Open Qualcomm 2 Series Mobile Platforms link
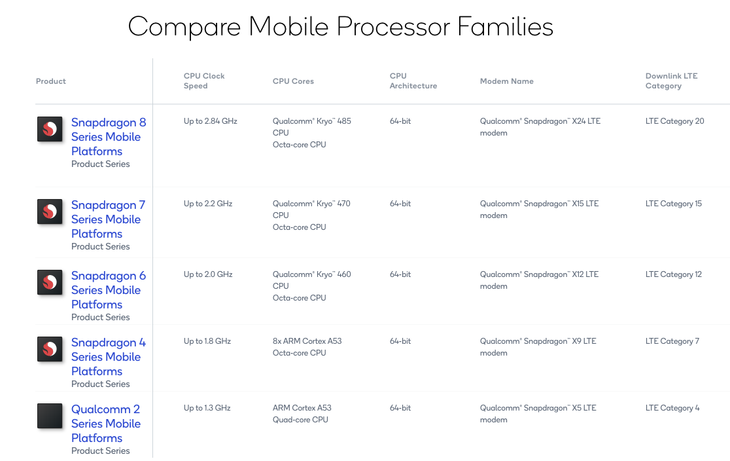The image size is (730, 461). click(106, 423)
